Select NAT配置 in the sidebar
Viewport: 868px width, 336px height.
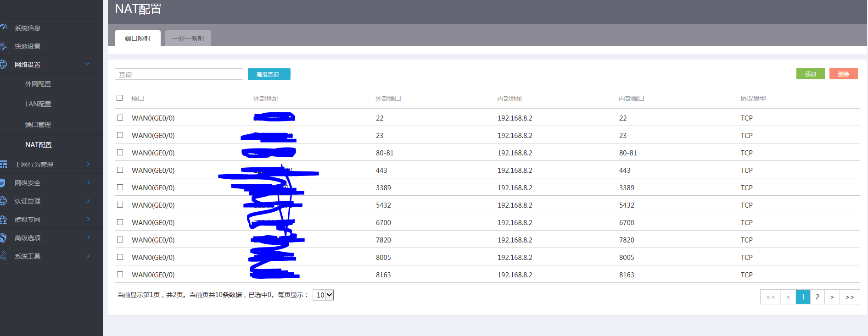(39, 145)
